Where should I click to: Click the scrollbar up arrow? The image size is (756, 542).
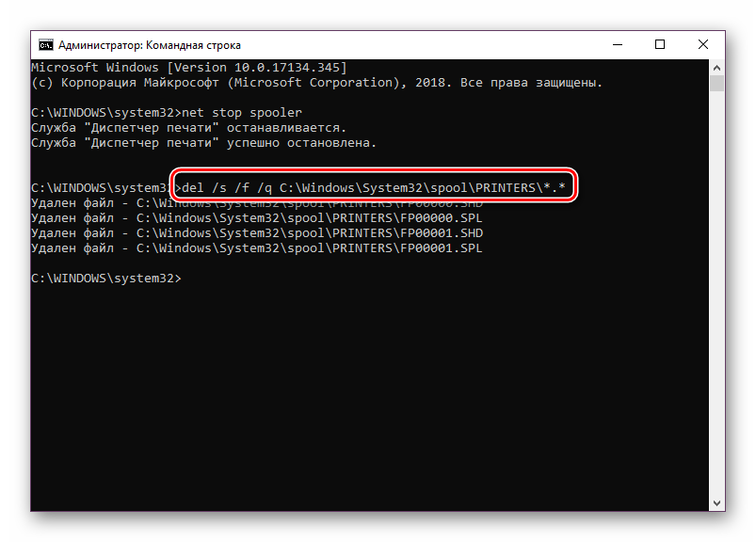(717, 68)
